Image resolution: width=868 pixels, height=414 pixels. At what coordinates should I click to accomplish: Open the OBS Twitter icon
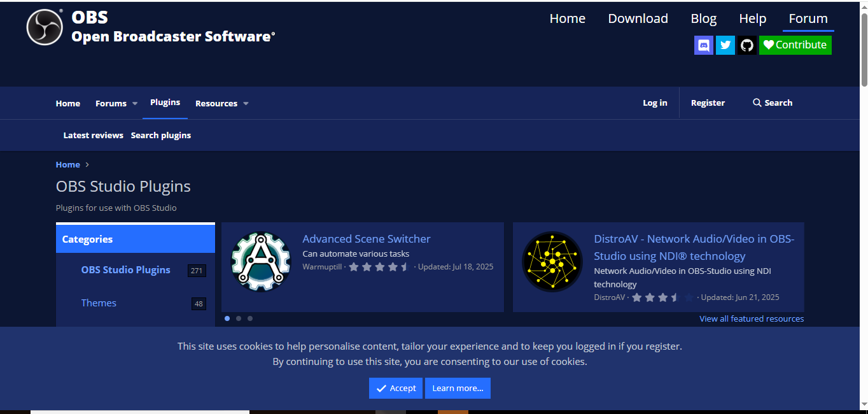coord(725,45)
